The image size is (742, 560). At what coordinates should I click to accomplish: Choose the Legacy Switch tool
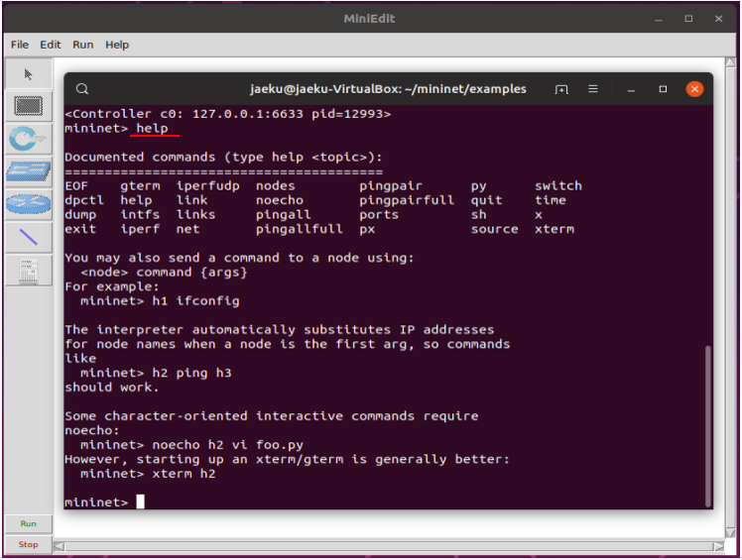[x=28, y=171]
